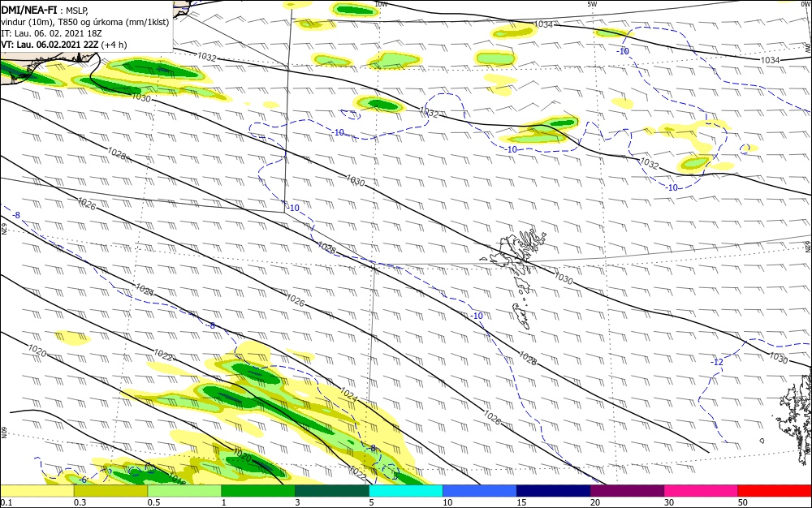Click the '1018' isobar label
Image resolution: width=812 pixels, height=508 pixels.
pos(177,478)
